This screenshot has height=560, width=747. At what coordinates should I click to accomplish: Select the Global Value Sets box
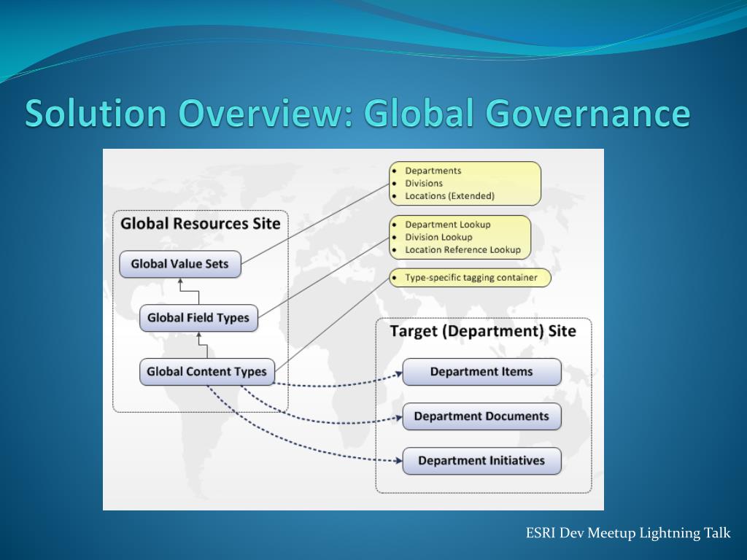point(180,264)
